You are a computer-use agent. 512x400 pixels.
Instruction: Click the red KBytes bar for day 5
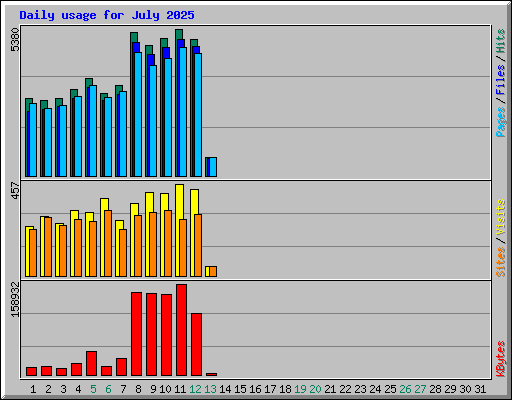(x=91, y=363)
